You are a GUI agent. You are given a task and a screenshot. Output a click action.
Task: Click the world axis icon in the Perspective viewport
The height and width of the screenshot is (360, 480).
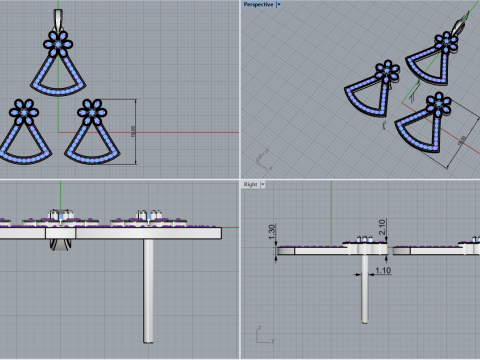click(264, 160)
